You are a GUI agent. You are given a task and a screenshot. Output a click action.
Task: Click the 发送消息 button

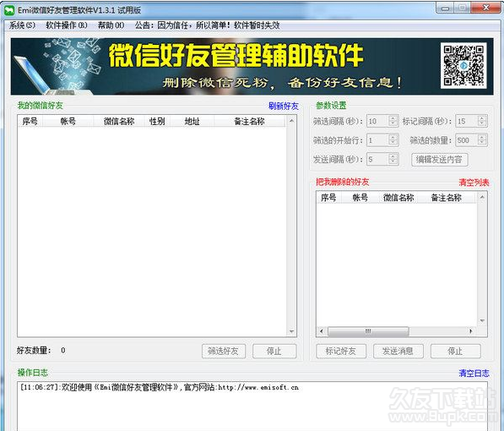pos(398,351)
